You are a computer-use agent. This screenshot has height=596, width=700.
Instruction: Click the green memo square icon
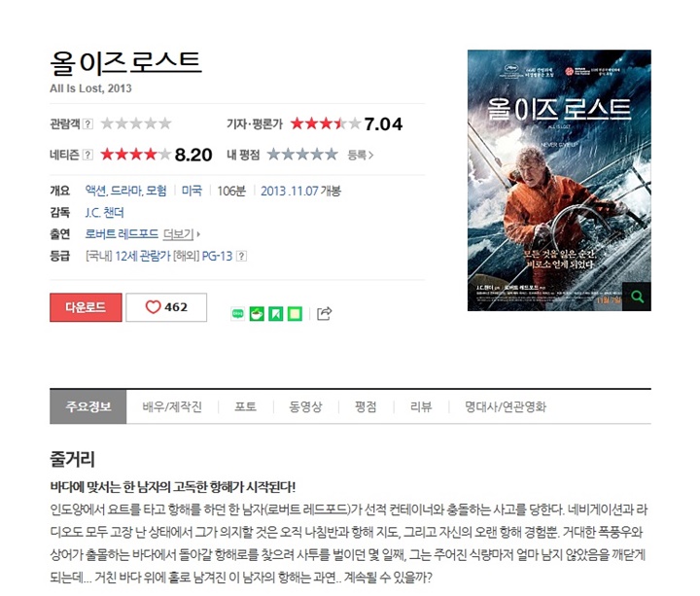click(295, 314)
